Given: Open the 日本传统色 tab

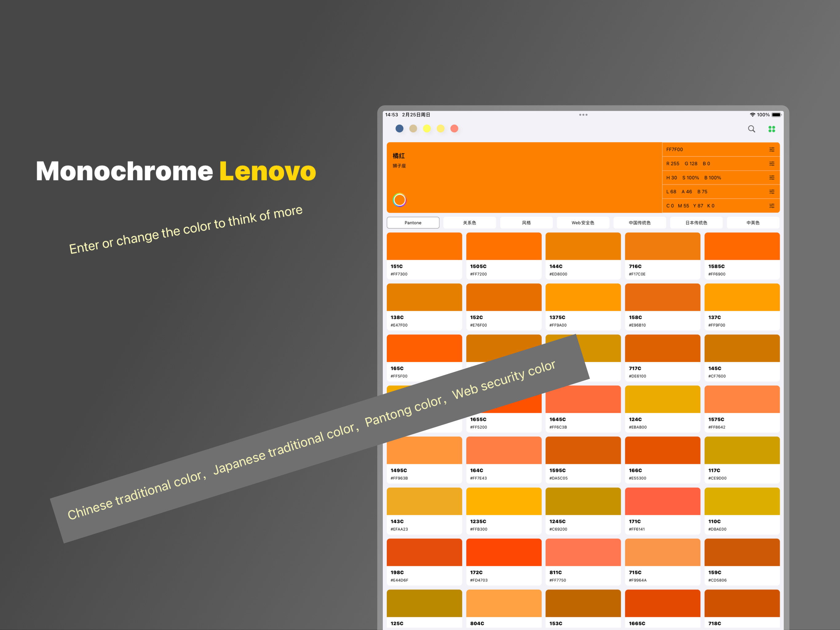Looking at the screenshot, I should (x=696, y=223).
